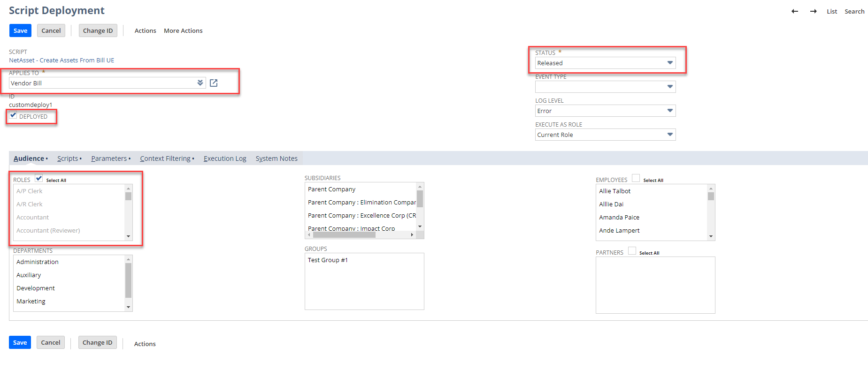The width and height of the screenshot is (868, 370).
Task: Click the previous record left arrow icon
Action: 794,11
